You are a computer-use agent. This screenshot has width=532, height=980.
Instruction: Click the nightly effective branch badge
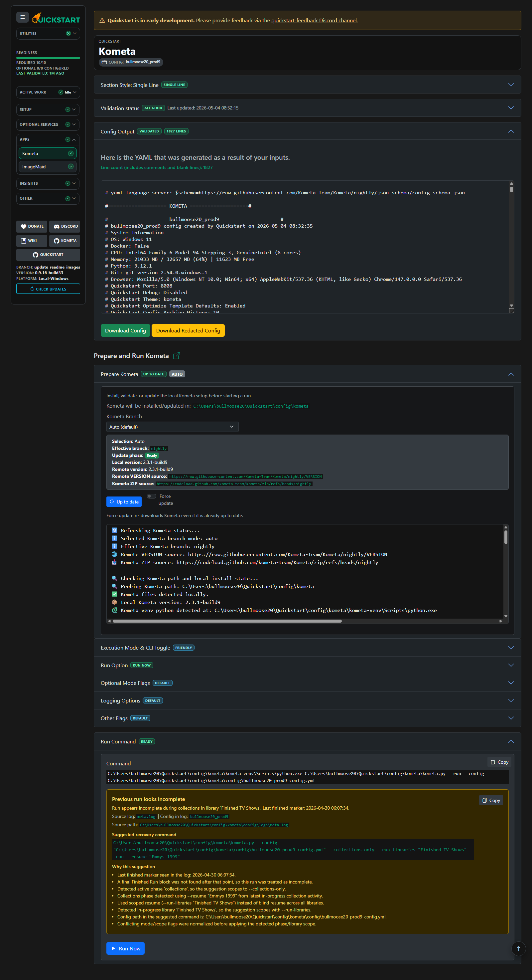[x=159, y=449]
